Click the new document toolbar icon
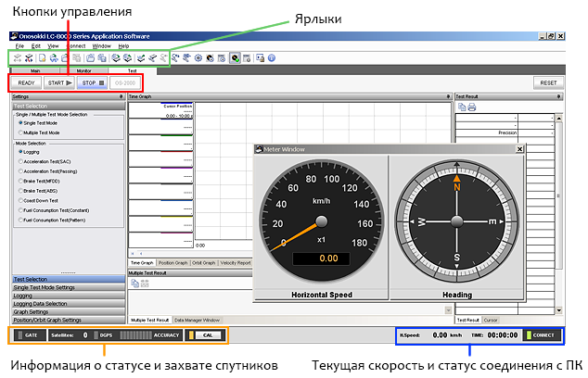Image resolution: width=588 pixels, height=378 pixels. coord(42,57)
